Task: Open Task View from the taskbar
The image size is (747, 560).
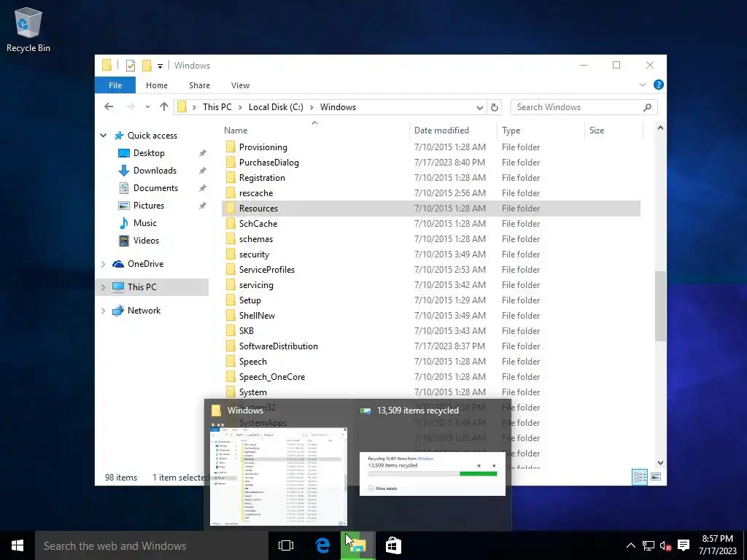Action: click(x=286, y=545)
